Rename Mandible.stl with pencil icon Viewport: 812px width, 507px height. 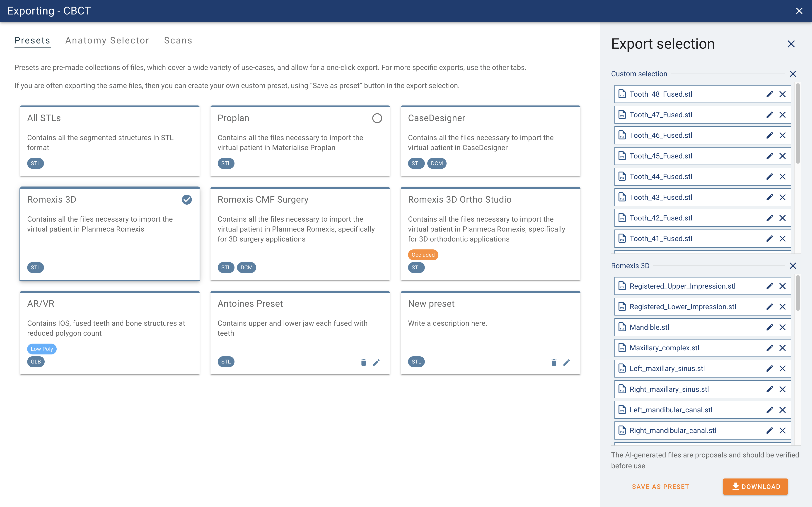[769, 327]
